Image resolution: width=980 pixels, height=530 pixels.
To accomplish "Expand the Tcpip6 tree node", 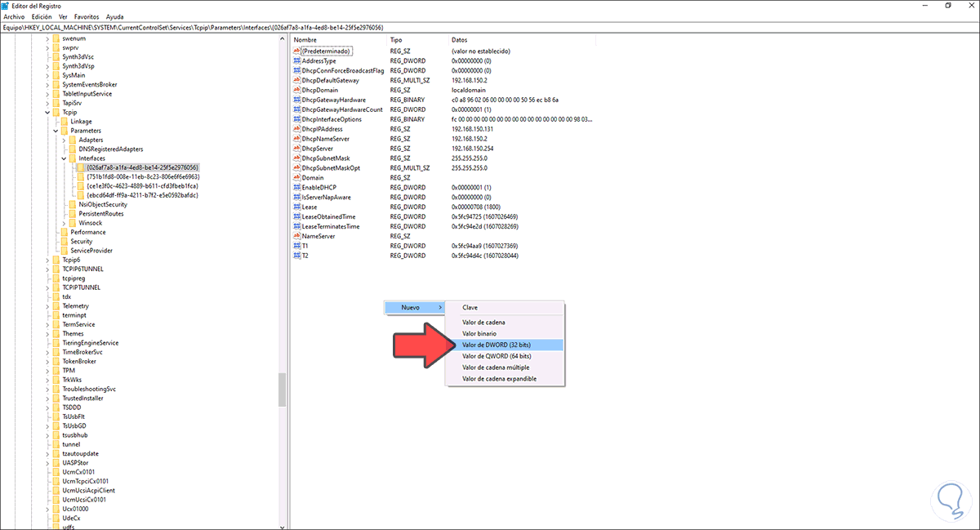I will pos(47,260).
